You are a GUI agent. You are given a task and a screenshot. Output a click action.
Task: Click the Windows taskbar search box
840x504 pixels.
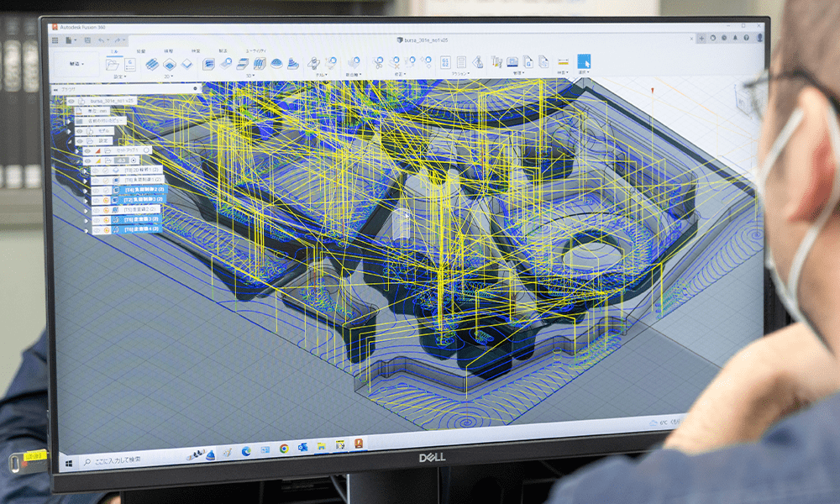129,460
